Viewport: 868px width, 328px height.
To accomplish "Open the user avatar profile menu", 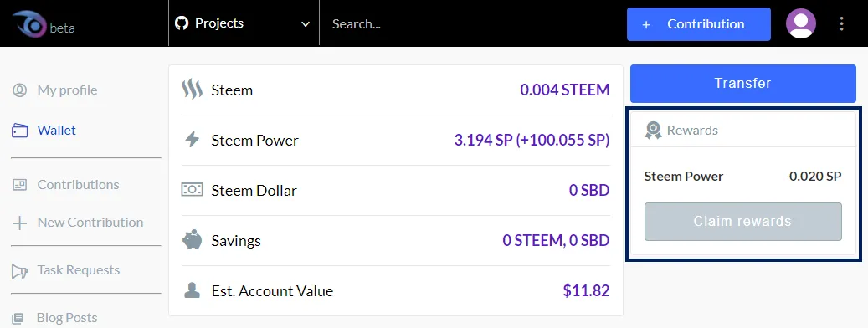I will coord(800,23).
